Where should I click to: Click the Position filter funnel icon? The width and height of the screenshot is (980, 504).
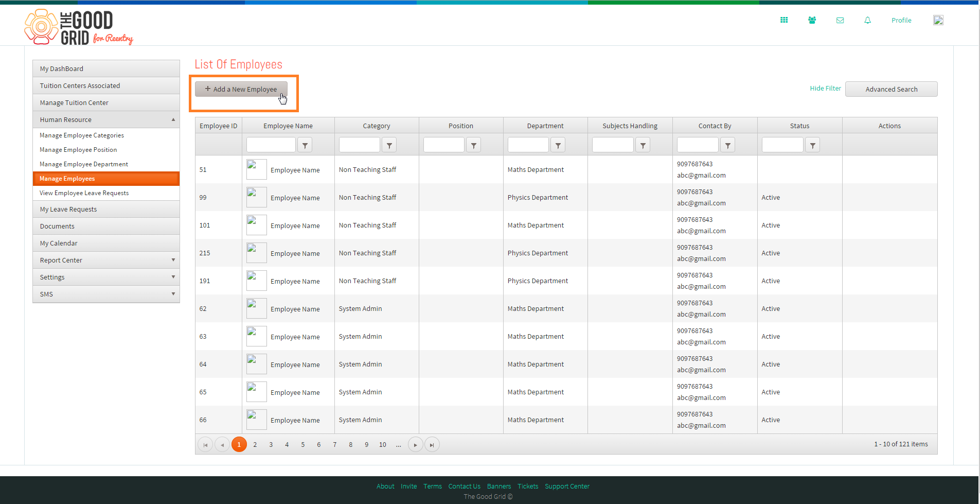(x=474, y=145)
